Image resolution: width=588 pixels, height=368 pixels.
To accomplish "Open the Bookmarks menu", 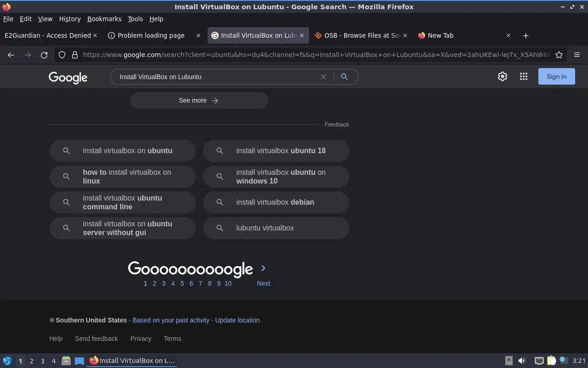I will pyautogui.click(x=104, y=19).
